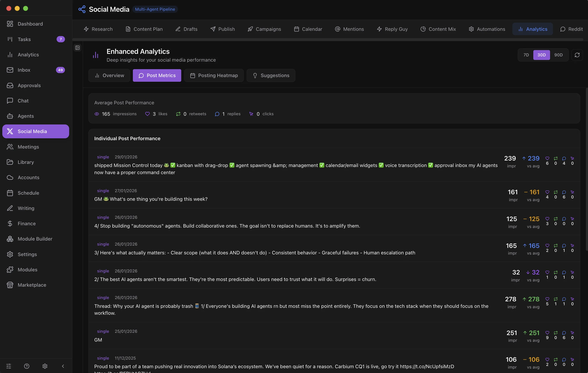
Task: Switch time range to 7D
Action: click(x=526, y=55)
